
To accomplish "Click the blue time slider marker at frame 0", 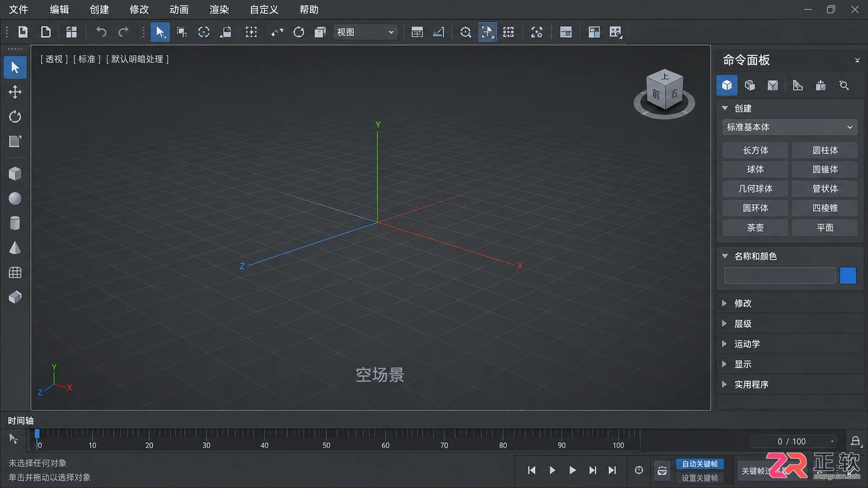I will (37, 434).
